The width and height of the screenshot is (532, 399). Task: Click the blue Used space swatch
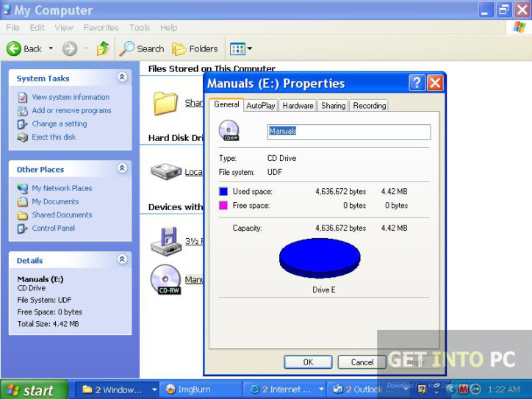223,191
